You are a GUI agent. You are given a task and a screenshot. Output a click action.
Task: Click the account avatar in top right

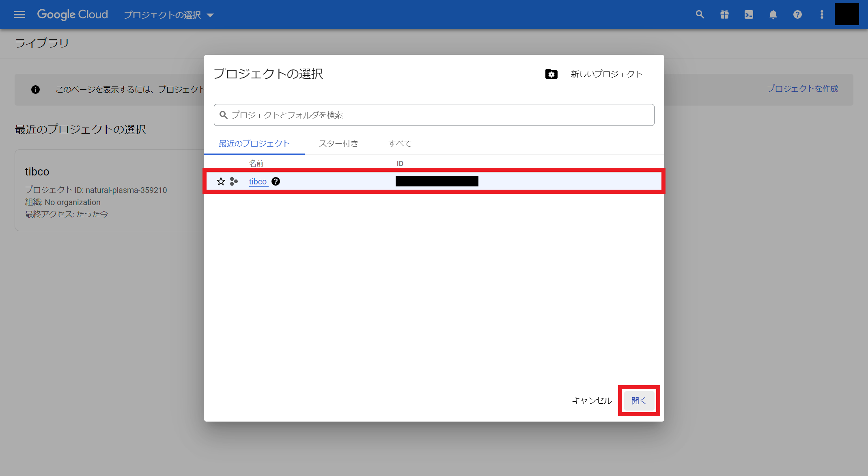[x=846, y=14]
